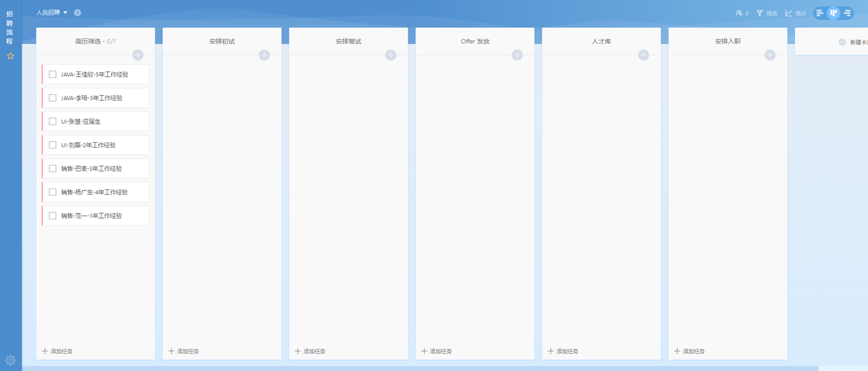Check UI-刘磊-2年工作经验 task checkbox
Screen dimensions: 868x371
tap(53, 145)
